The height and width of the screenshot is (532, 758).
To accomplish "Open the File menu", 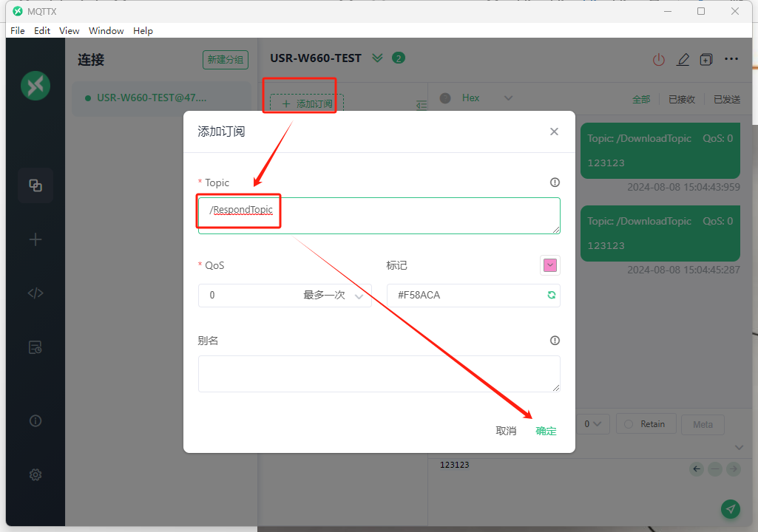I will [x=18, y=30].
